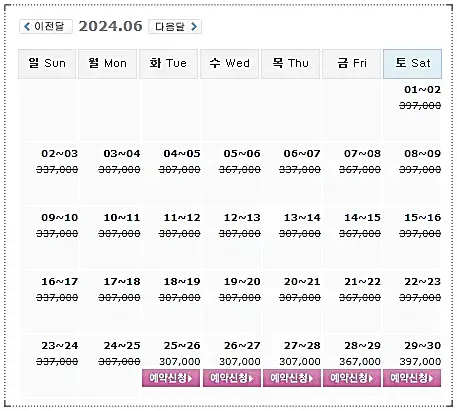Viewport: 457px width, 411px height.
Task: Select the 월 Mon column header
Action: tap(107, 64)
